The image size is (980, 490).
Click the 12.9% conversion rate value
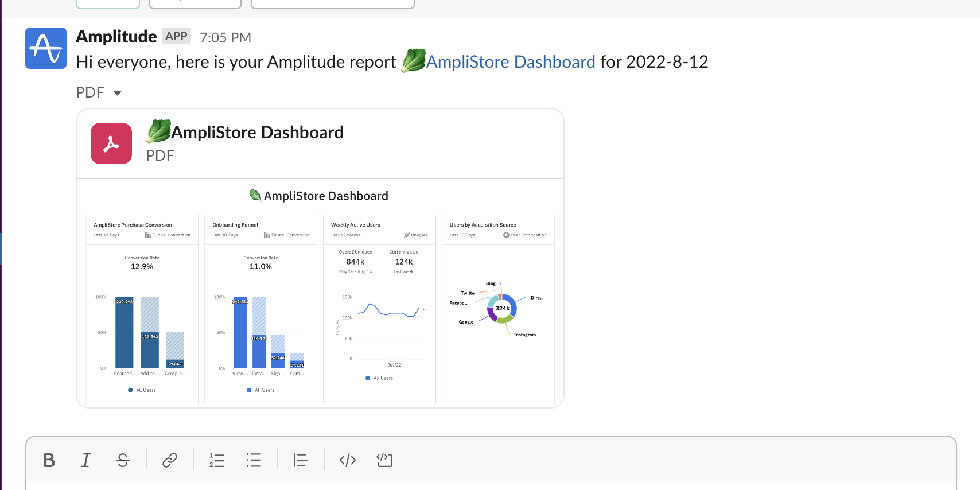pyautogui.click(x=142, y=267)
